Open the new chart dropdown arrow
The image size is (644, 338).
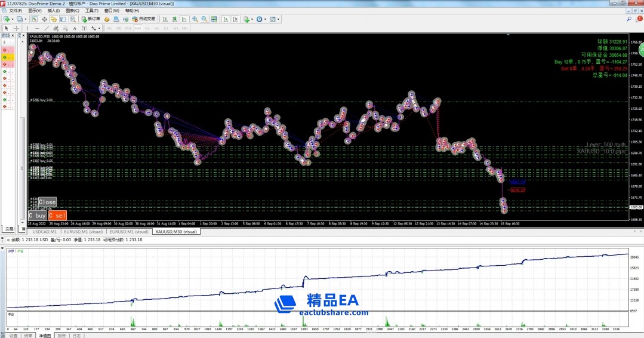(13, 19)
